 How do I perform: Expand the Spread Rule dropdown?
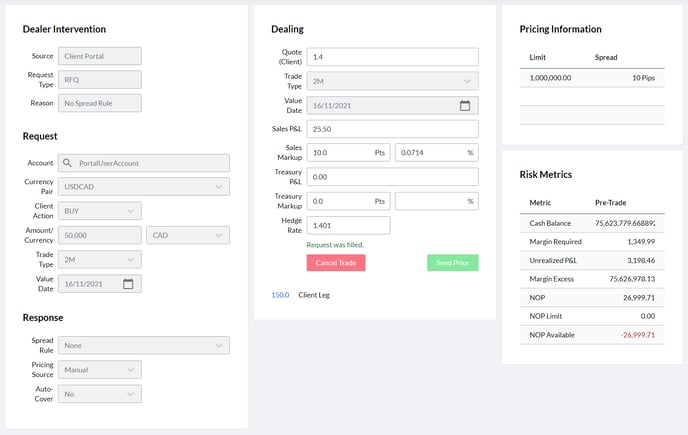click(x=143, y=345)
